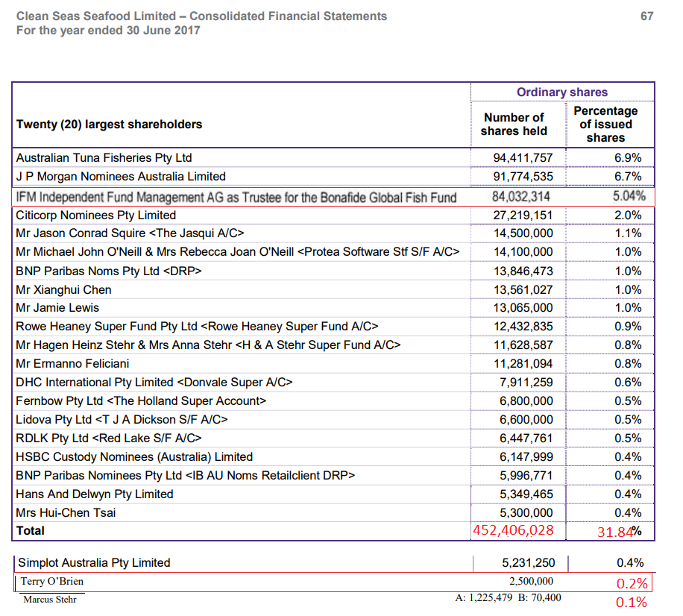Select 'Australian Tuna Fisheries Pty Ltd' shareholder name
Image resolution: width=683 pixels, height=616 pixels.
tap(104, 157)
